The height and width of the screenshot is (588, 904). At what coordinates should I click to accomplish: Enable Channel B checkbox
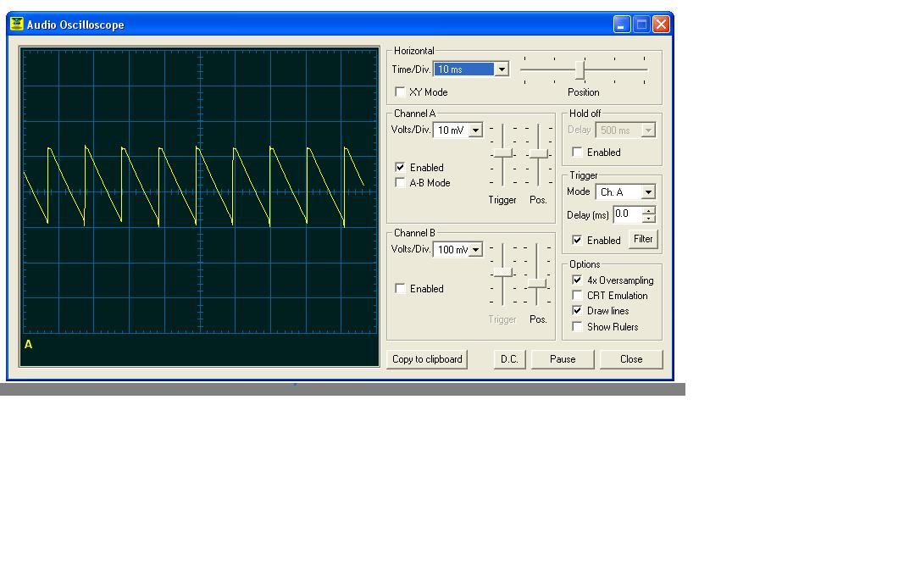[400, 288]
